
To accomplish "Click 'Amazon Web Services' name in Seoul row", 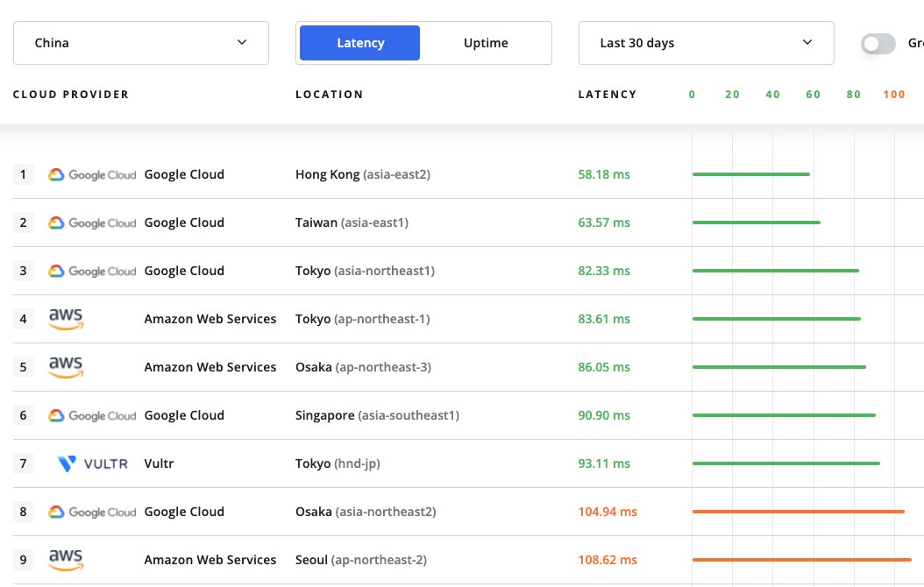I will (210, 560).
